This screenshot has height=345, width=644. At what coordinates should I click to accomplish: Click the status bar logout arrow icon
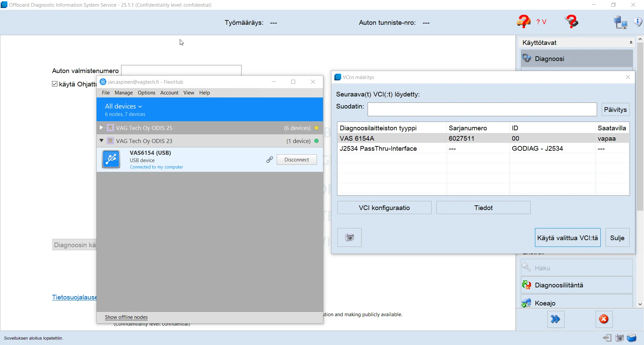607,338
